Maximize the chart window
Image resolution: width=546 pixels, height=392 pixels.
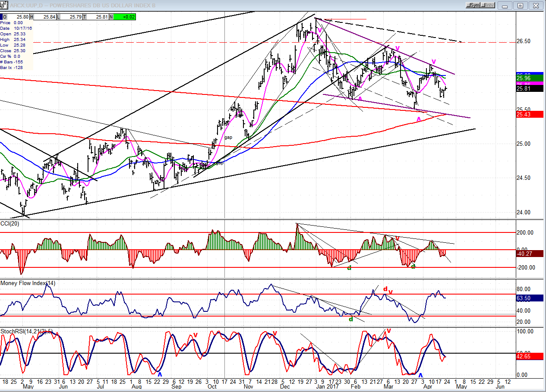point(521,5)
